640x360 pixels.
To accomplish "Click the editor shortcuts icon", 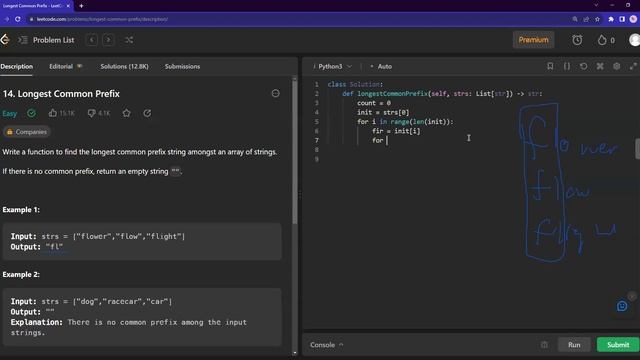I will pos(600,66).
